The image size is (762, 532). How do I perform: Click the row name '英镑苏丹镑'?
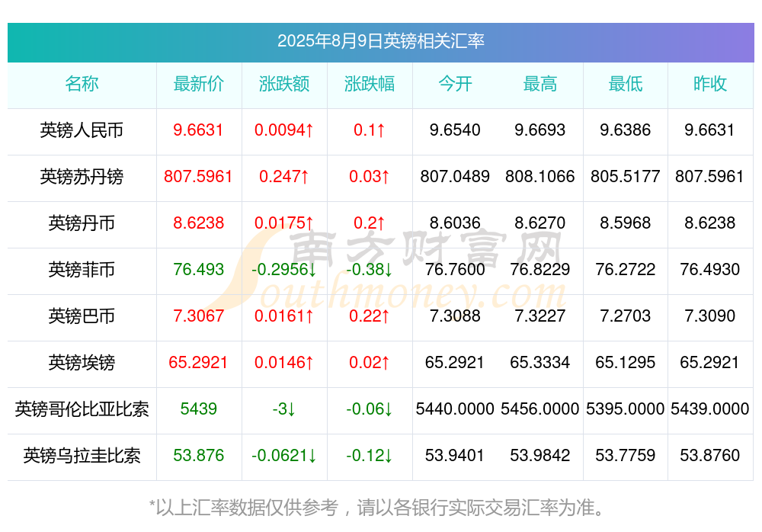coord(82,177)
